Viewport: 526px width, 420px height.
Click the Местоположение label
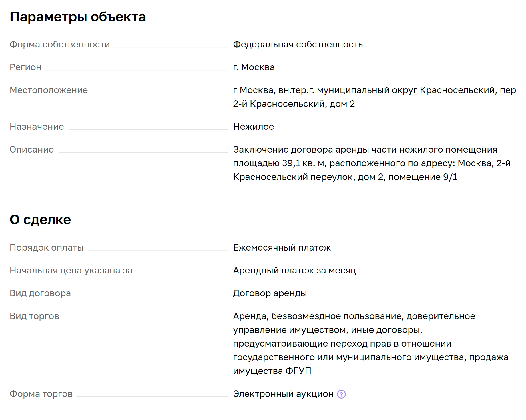[49, 90]
